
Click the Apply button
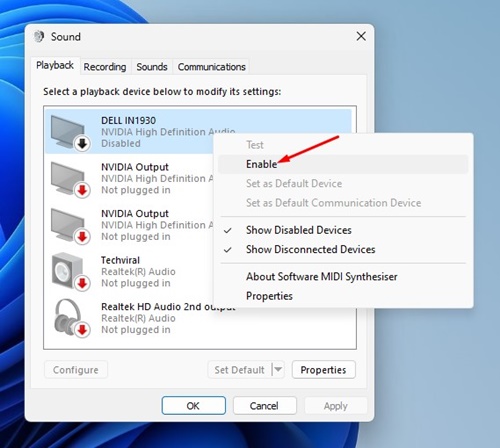coord(336,406)
